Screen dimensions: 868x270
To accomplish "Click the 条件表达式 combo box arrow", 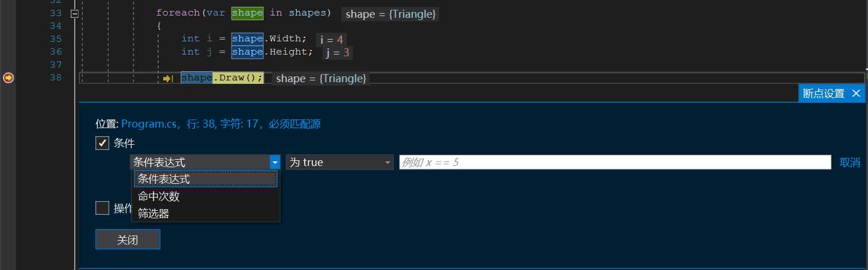I will tap(275, 163).
